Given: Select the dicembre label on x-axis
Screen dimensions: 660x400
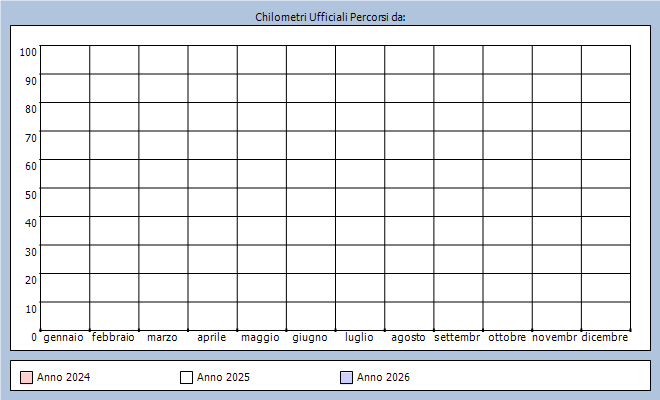Looking at the screenshot, I should pos(605,338).
